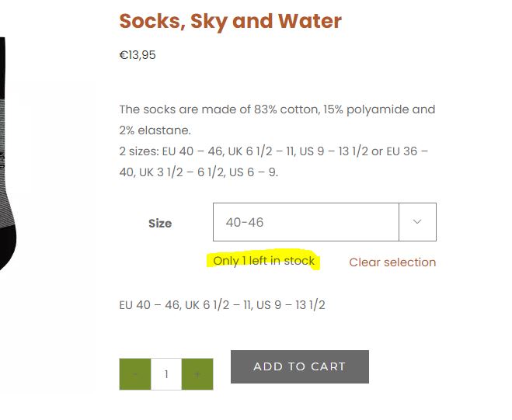Screen dimensions: 512x420
Task: Click the Clear selection link
Action: tap(392, 262)
